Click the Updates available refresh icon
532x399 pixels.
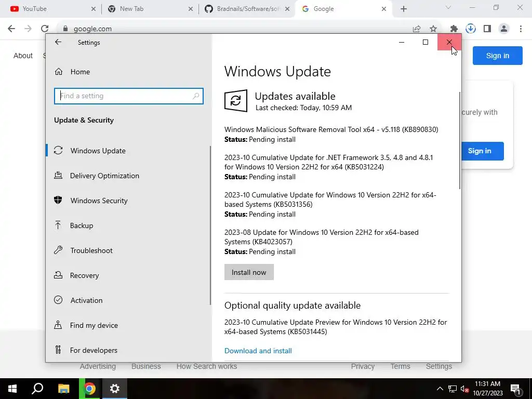point(236,101)
